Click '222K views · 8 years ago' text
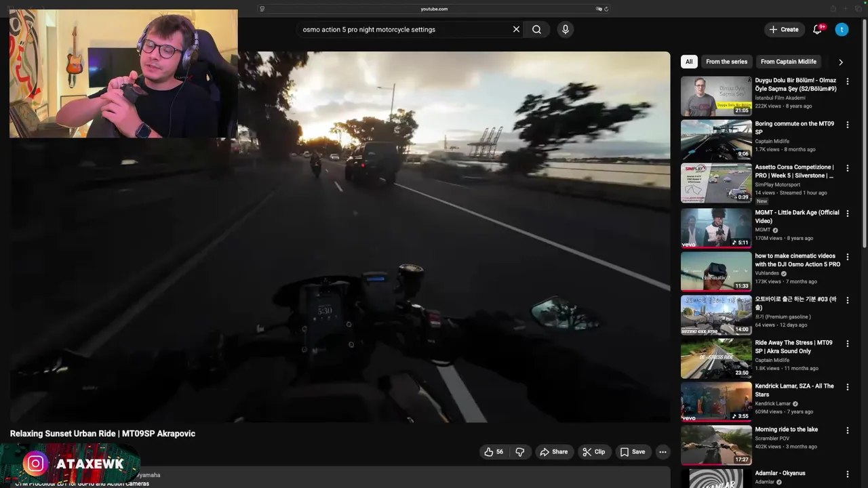 [783, 106]
